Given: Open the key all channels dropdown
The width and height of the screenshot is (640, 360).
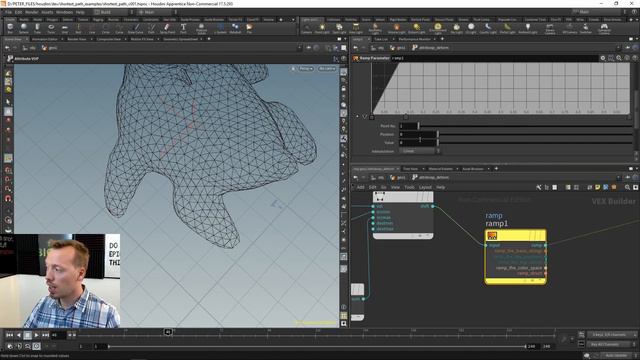Looking at the screenshot, I should (611, 344).
